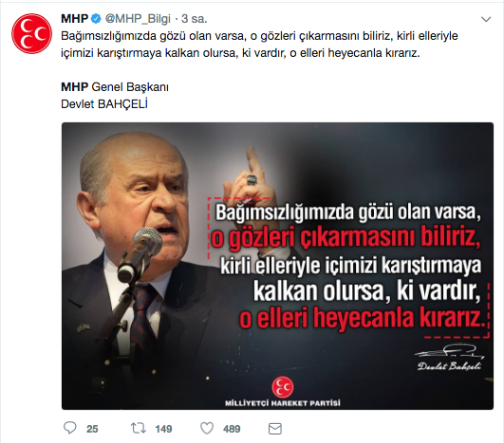Send tweet via the envelope message icon
Image resolution: width=504 pixels, height=443 pixels.
(x=275, y=429)
